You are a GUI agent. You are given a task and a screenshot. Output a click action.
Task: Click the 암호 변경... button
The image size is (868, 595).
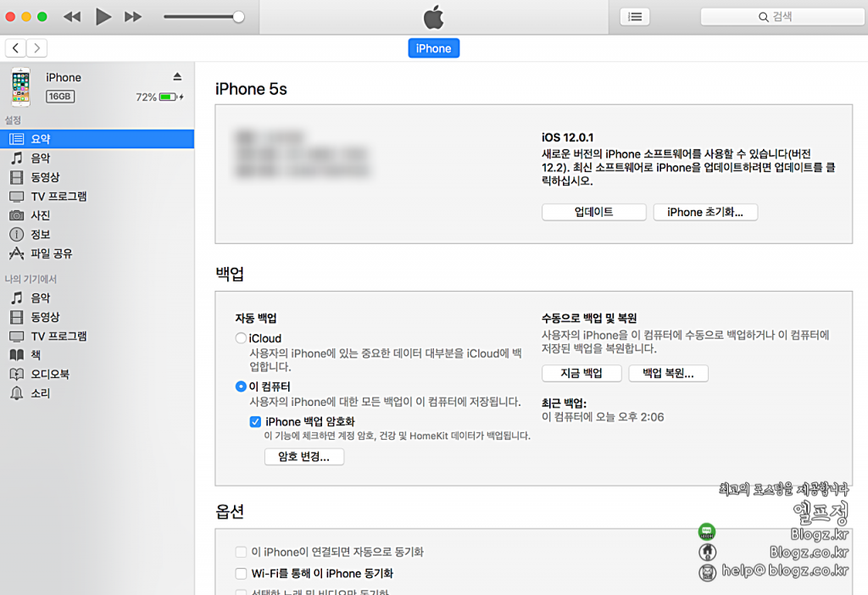coord(304,457)
